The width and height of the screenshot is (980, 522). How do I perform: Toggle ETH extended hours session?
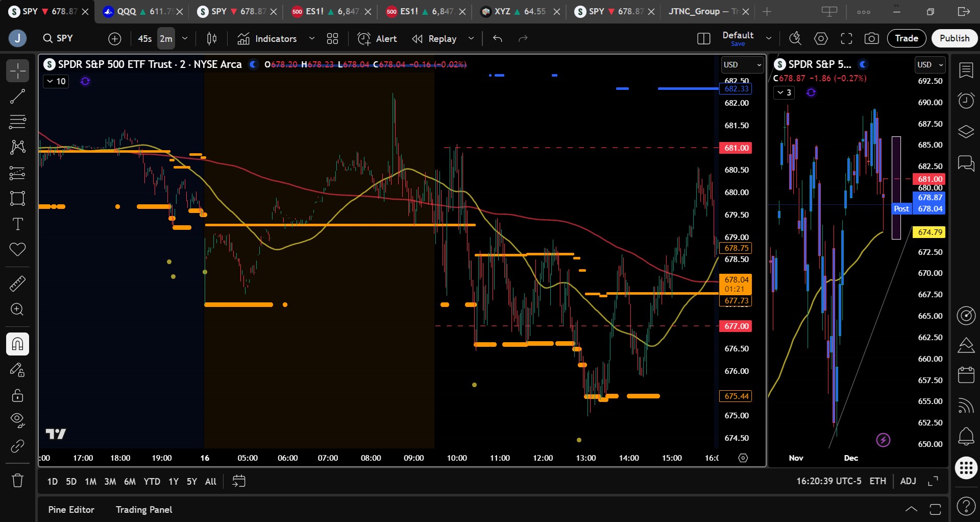click(877, 481)
